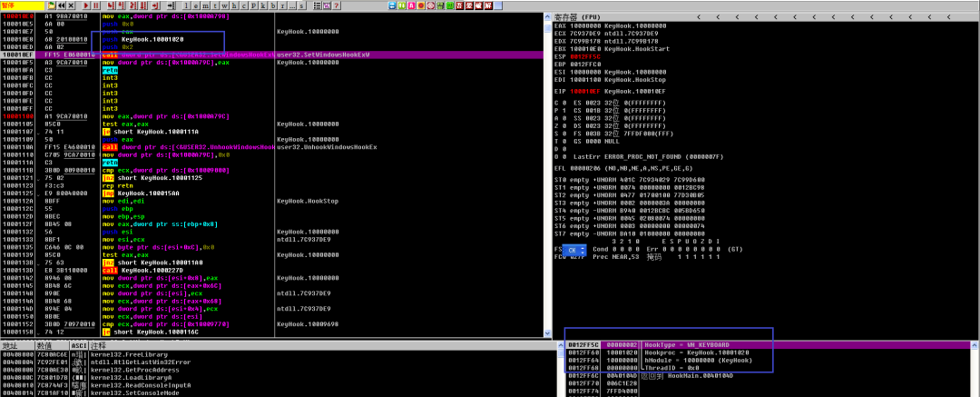Click the Step into toolbar icon
The width and height of the screenshot is (980, 397).
[x=111, y=5]
